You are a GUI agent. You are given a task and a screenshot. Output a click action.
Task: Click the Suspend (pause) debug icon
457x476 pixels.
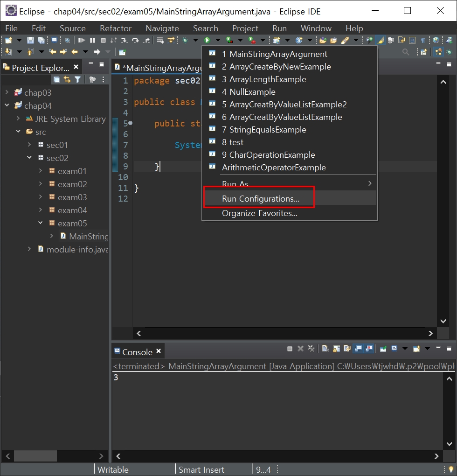(x=92, y=40)
